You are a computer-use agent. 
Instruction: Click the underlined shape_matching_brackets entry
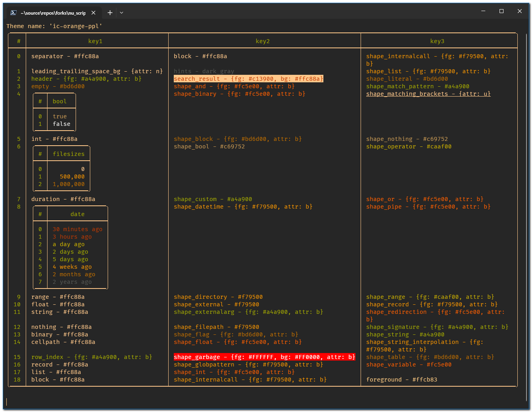pyautogui.click(x=428, y=94)
